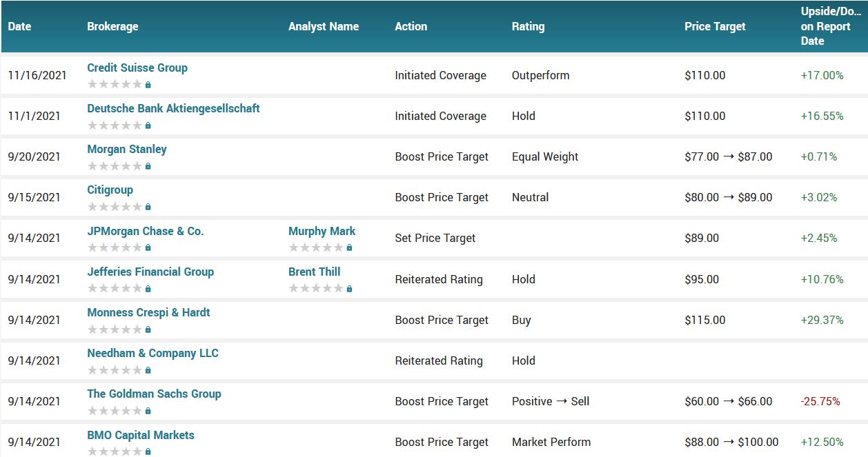Open Credit Suisse Group brokerage link
The height and width of the screenshot is (457, 868).
pos(137,68)
